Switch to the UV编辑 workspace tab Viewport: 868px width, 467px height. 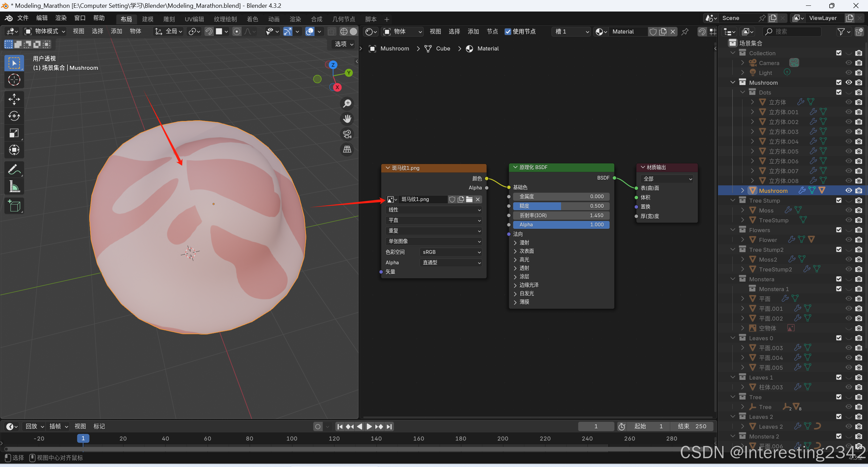[x=194, y=19]
